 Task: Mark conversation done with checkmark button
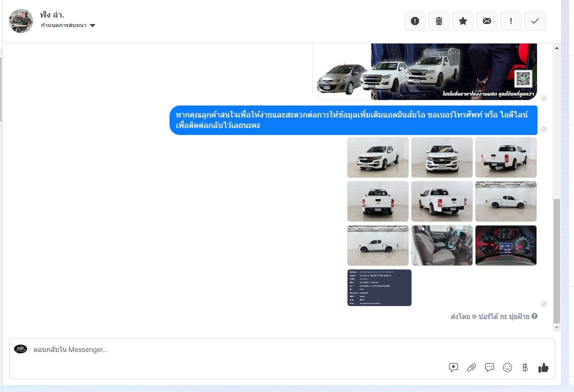pos(535,21)
